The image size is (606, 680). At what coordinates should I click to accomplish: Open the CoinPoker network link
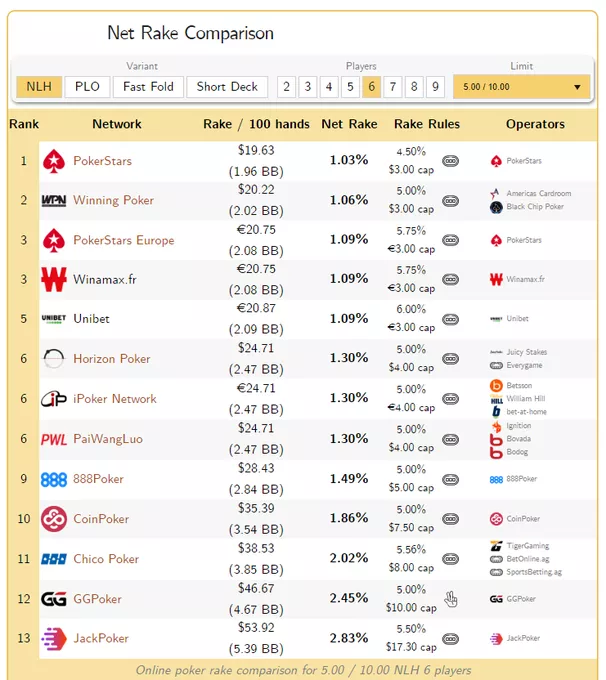point(101,519)
